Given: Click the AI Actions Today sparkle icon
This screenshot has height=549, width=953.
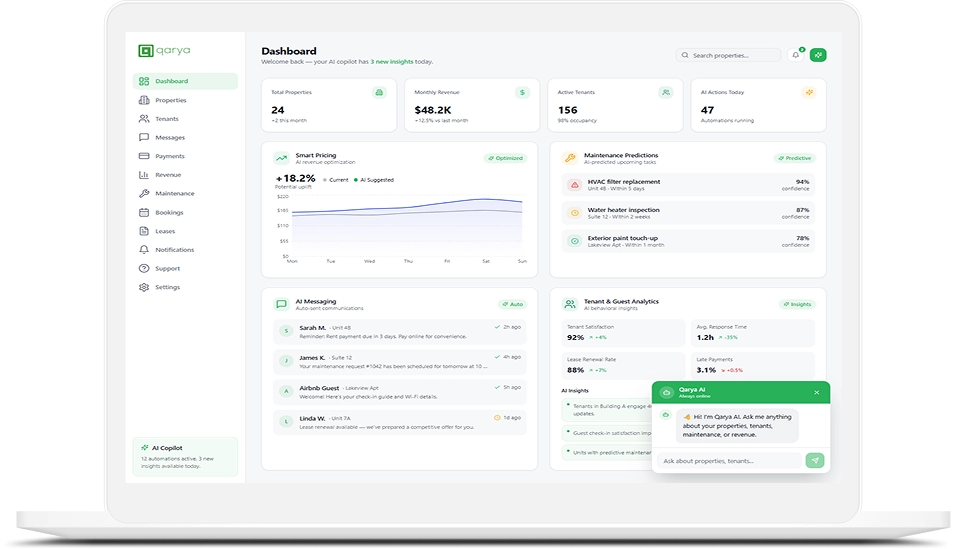Looking at the screenshot, I should pyautogui.click(x=809, y=92).
